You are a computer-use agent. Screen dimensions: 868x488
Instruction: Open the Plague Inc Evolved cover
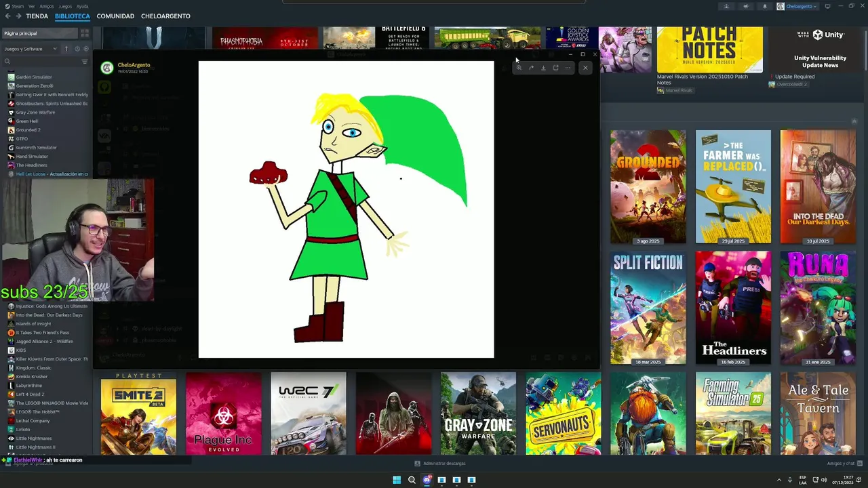223,413
